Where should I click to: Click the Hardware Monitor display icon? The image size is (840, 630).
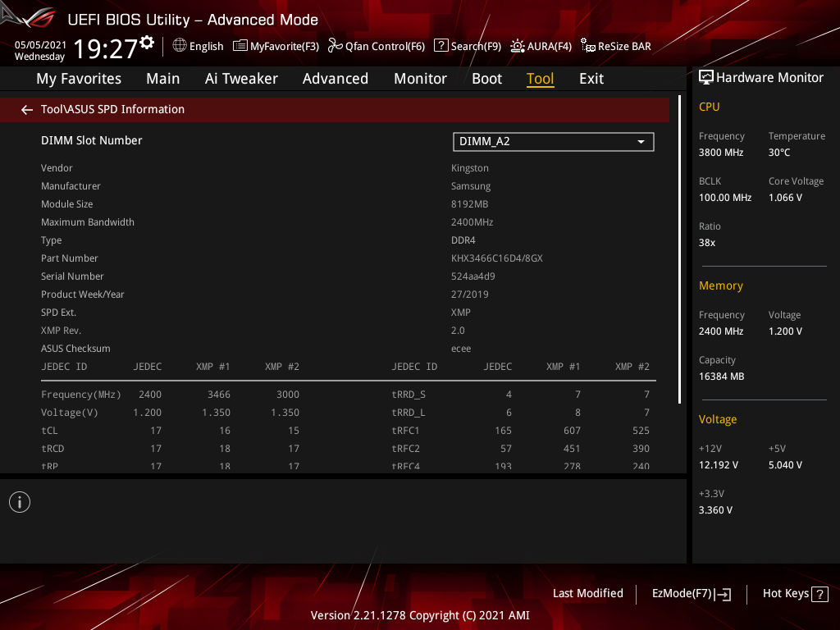point(706,78)
